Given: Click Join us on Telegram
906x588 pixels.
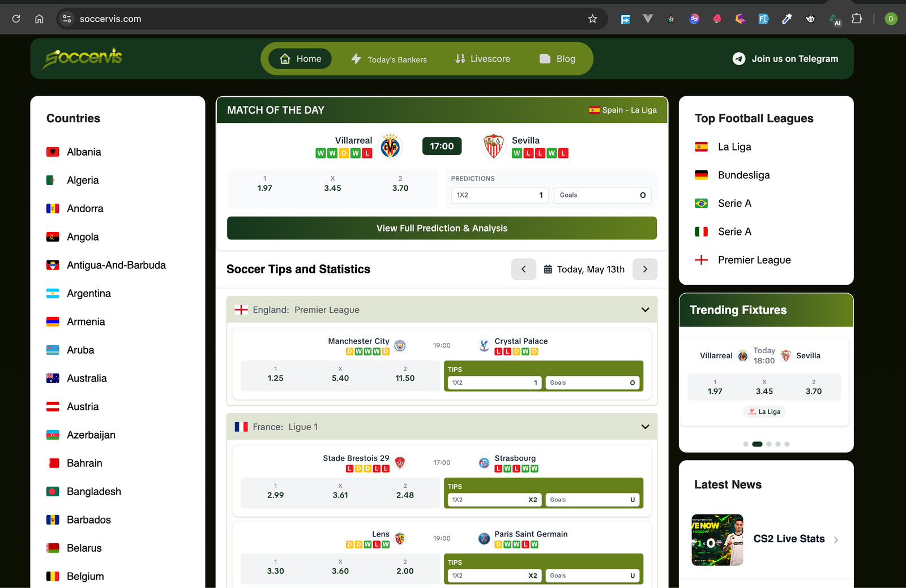Looking at the screenshot, I should [x=785, y=59].
